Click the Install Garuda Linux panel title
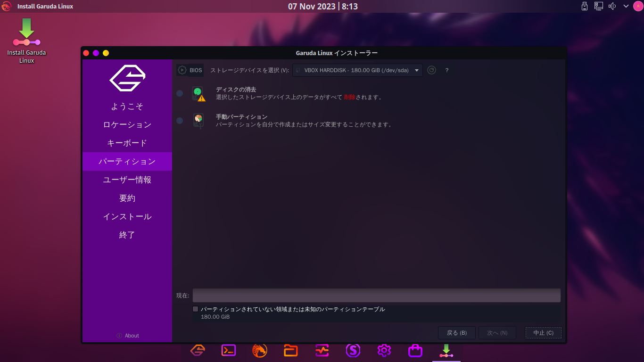Screen dimensions: 644x362 (45, 6)
